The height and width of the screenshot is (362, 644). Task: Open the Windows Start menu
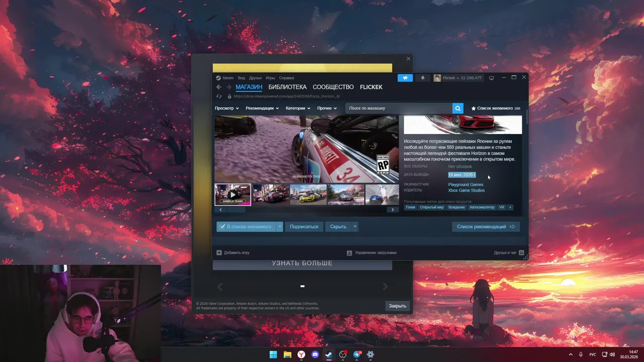pyautogui.click(x=273, y=354)
